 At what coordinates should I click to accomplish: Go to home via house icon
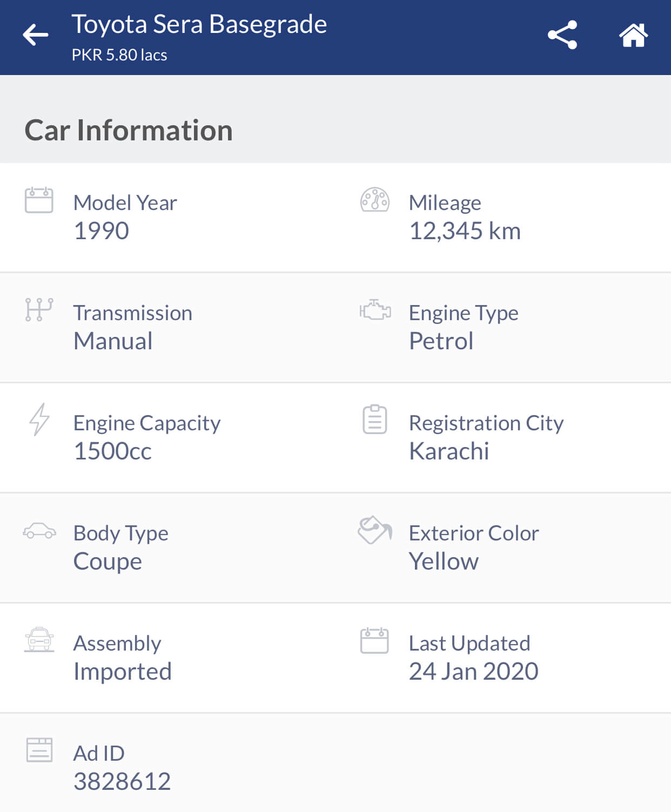(633, 35)
